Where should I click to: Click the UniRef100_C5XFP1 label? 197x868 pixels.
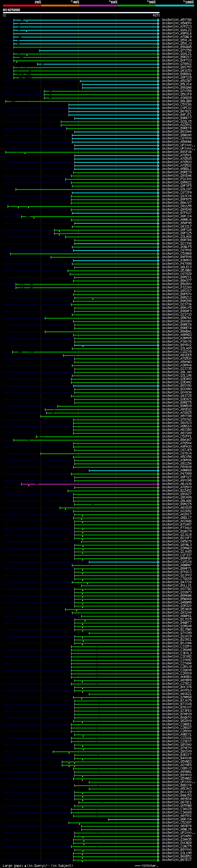pos(176,436)
